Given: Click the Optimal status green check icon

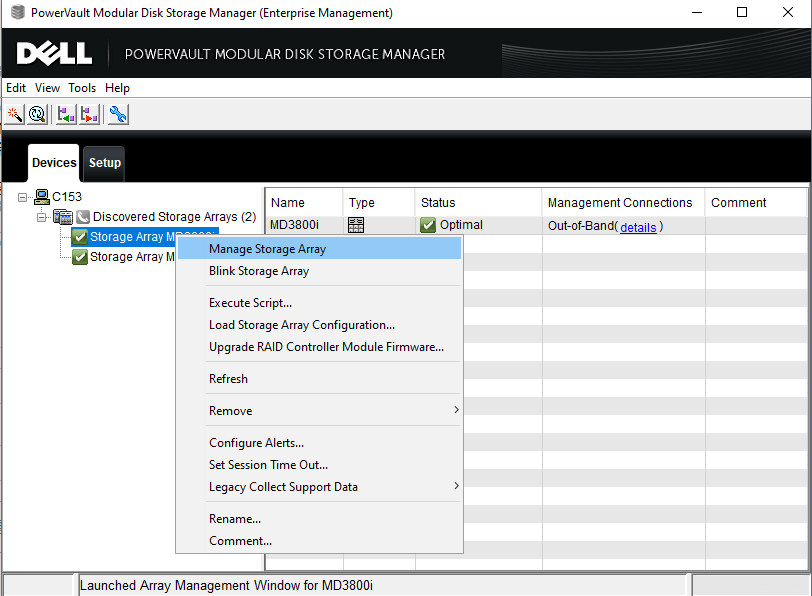Looking at the screenshot, I should pos(428,225).
